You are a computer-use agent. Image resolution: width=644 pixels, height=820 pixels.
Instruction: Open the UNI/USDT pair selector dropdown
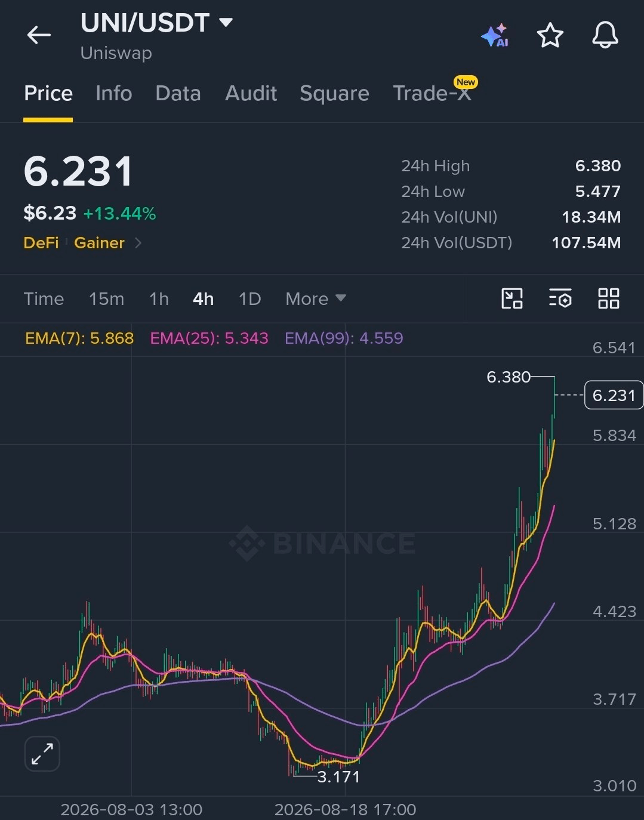[x=156, y=23]
